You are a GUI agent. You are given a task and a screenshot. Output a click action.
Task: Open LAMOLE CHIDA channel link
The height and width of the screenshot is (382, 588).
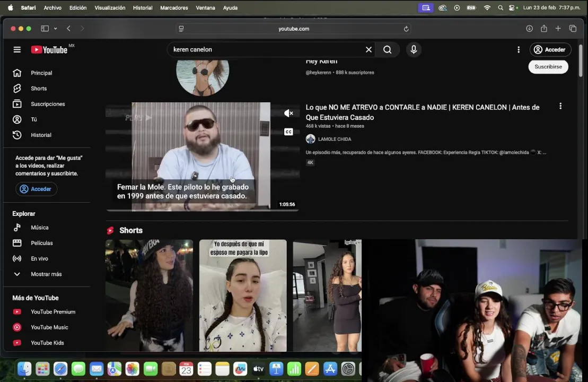click(335, 139)
